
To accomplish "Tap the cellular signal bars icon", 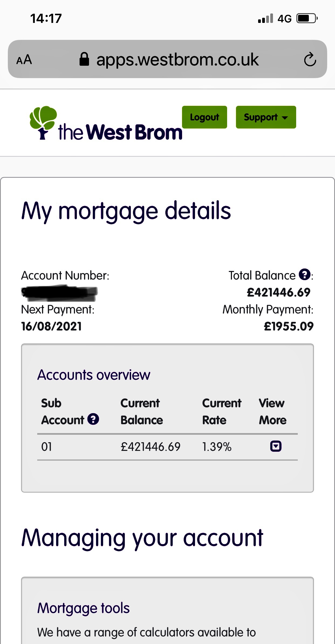I will click(x=265, y=18).
